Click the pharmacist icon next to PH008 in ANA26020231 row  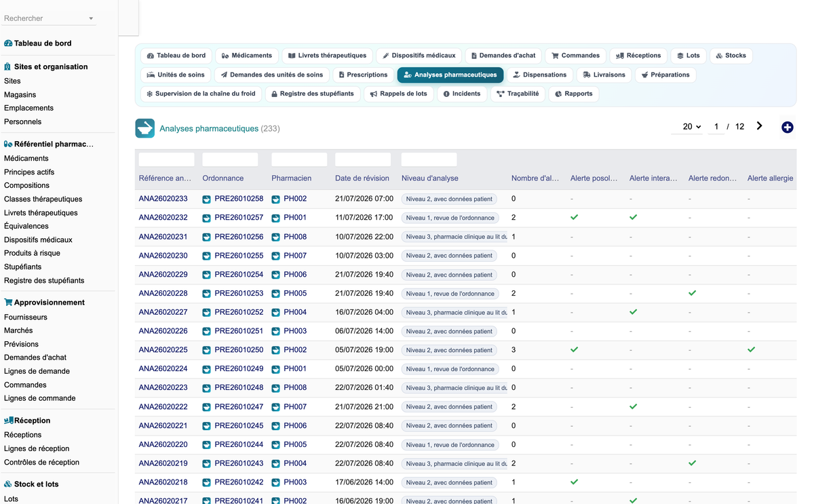click(x=275, y=237)
